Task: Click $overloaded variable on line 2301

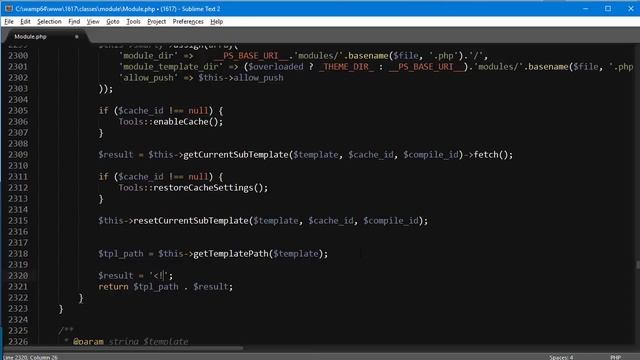Action: (276, 67)
